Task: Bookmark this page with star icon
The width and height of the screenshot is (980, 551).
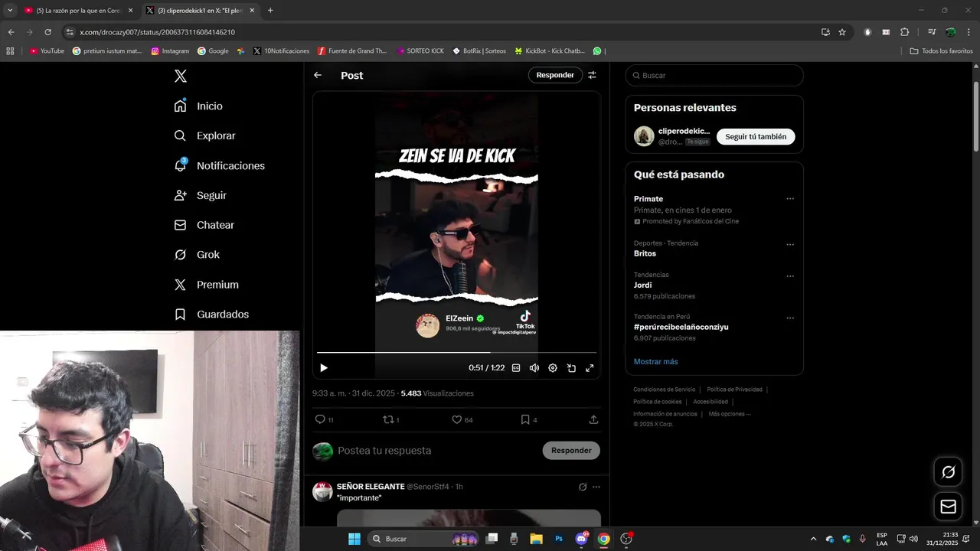Action: tap(842, 32)
